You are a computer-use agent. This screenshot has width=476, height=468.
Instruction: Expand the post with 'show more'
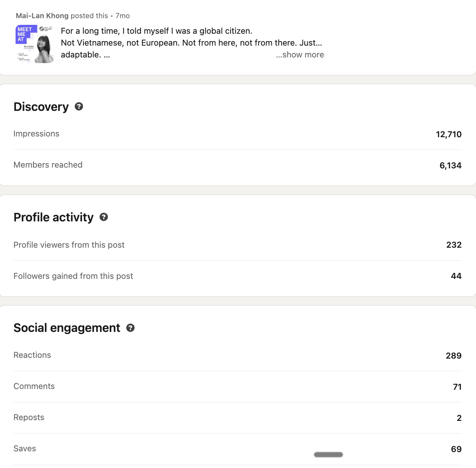click(300, 55)
